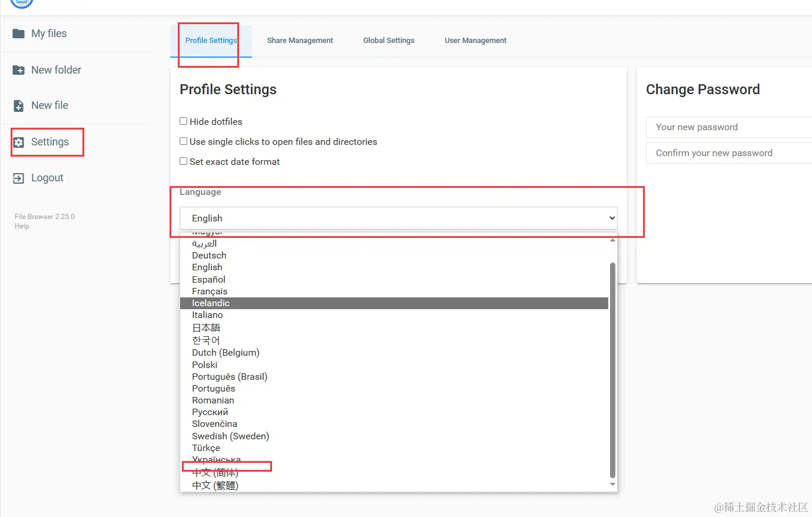
Task: Switch to the Global Settings tab
Action: tap(389, 41)
